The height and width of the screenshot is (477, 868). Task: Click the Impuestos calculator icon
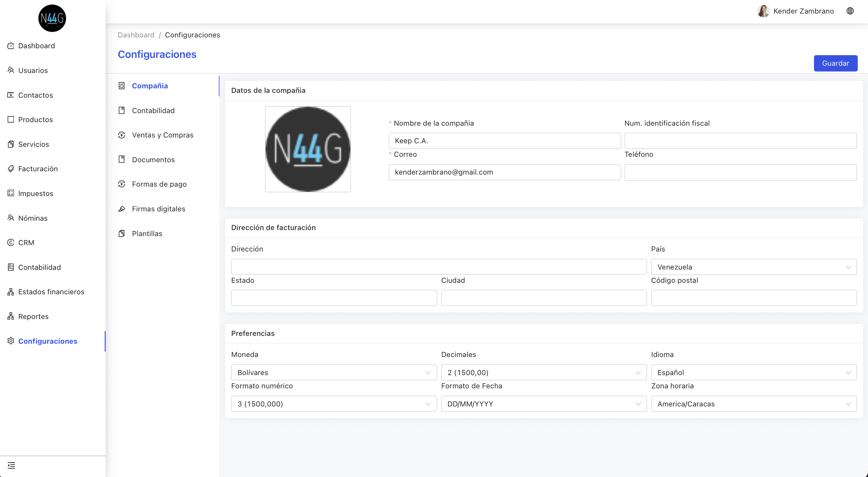(11, 193)
